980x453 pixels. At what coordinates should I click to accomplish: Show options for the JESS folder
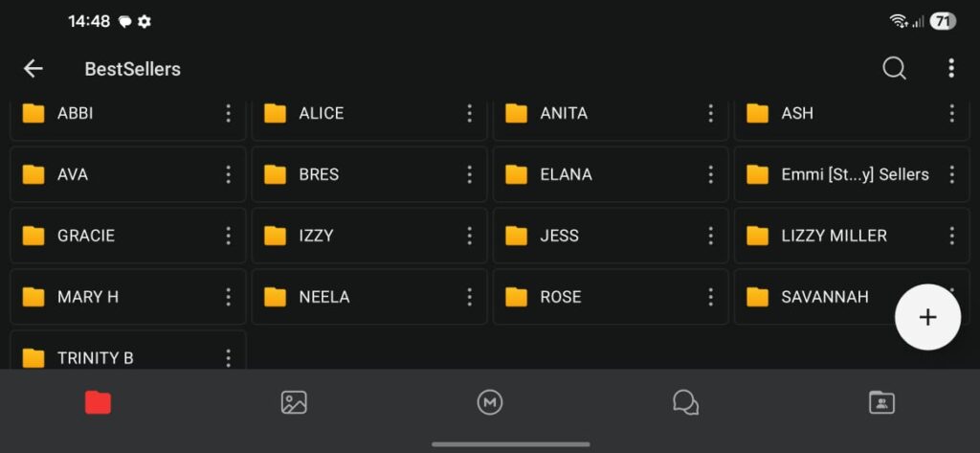pyautogui.click(x=710, y=236)
